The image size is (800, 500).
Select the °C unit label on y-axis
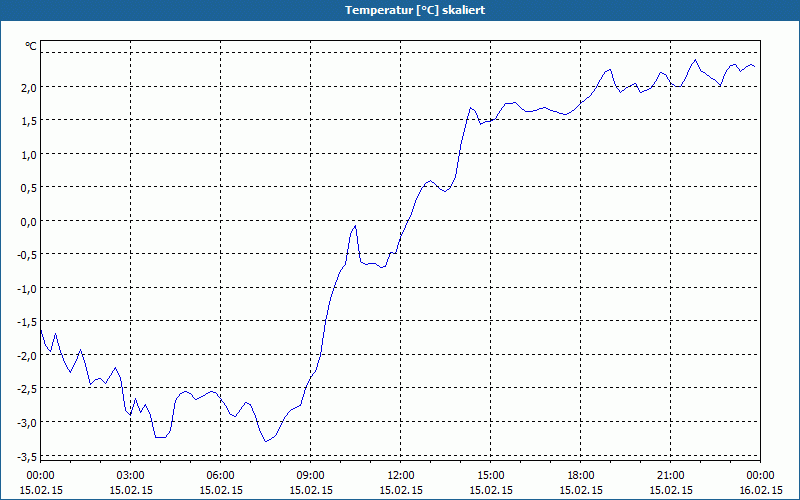[31, 46]
